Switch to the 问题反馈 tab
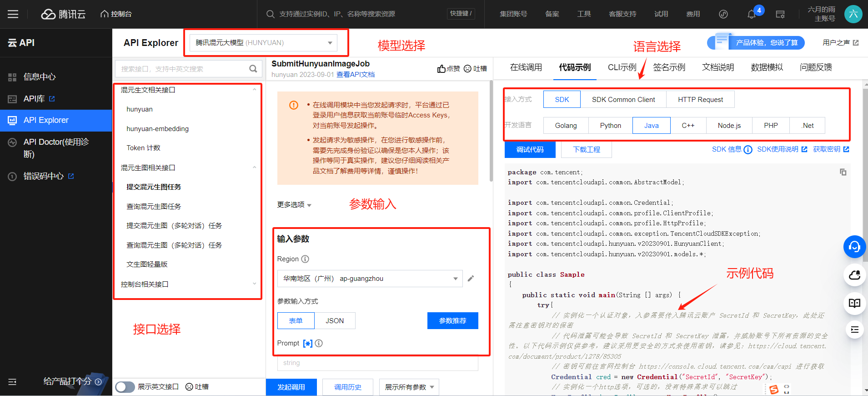This screenshot has width=868, height=396. (816, 67)
